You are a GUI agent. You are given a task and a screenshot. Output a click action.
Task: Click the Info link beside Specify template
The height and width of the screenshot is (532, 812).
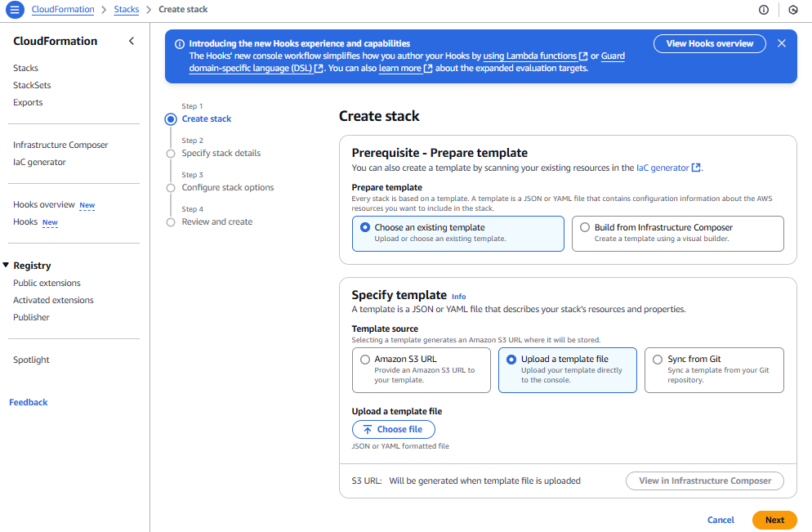[458, 297]
